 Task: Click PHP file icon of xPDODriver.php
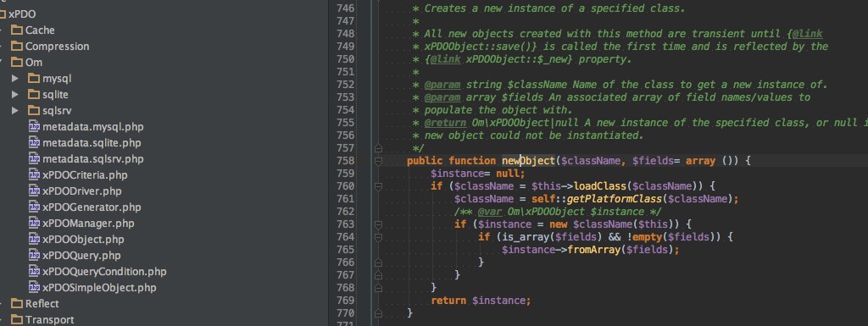click(x=34, y=191)
